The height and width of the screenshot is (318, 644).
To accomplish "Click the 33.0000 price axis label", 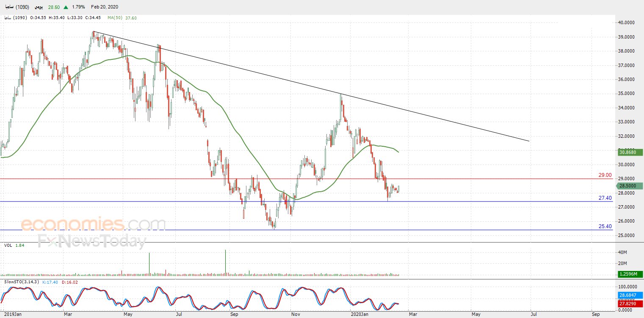I will click(626, 122).
